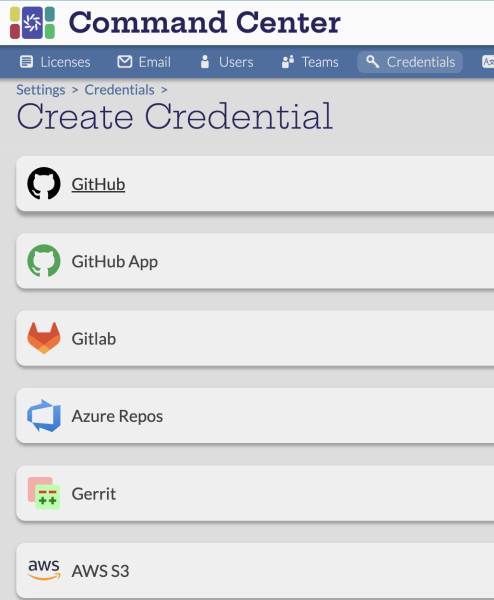Click the AWS logo icon
494x600 pixels.
[44, 570]
